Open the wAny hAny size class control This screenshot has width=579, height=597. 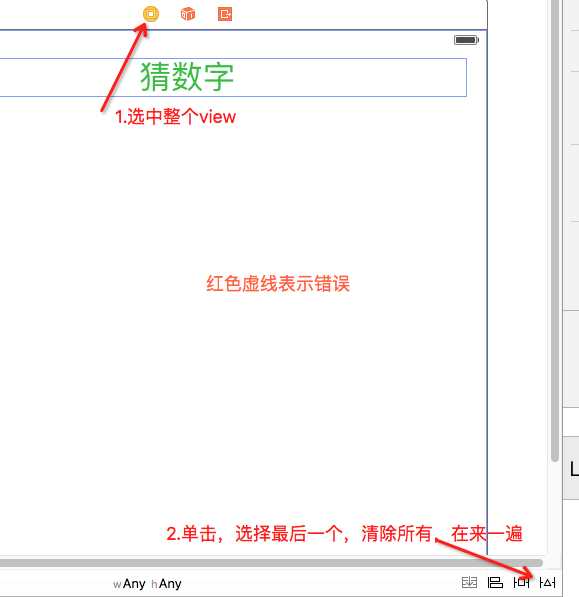147,584
